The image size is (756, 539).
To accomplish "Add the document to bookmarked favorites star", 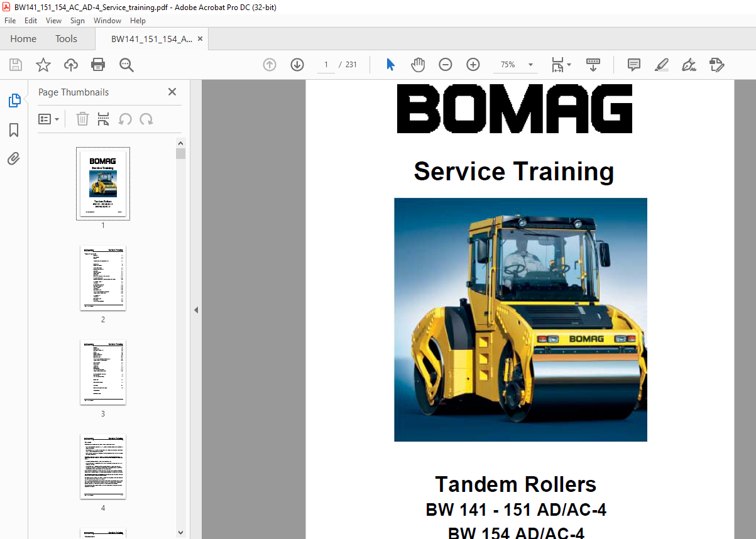I will 43,65.
